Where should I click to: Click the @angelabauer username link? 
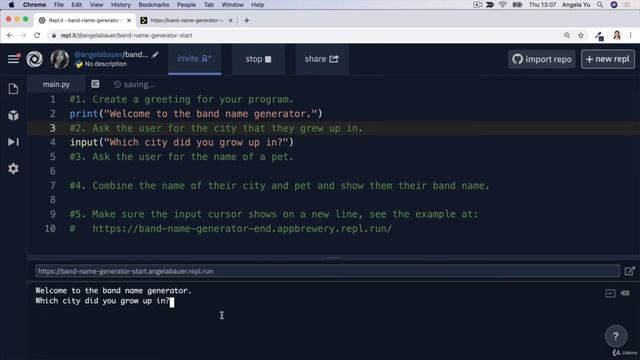(x=98, y=54)
